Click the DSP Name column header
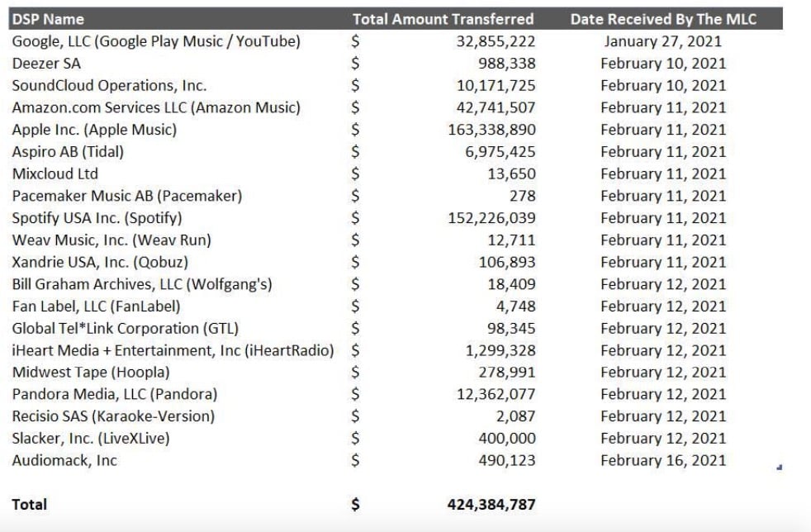The image size is (811, 532). pyautogui.click(x=48, y=19)
